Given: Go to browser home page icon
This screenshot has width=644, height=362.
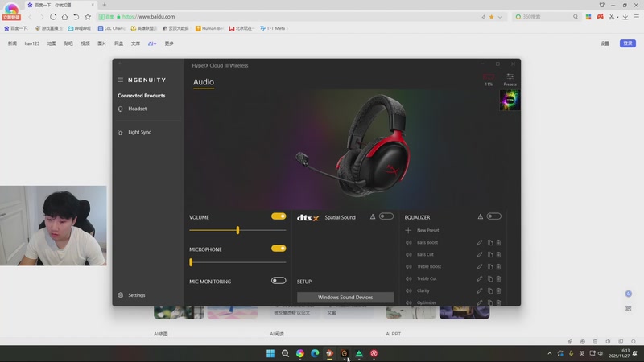Looking at the screenshot, I should [64, 17].
